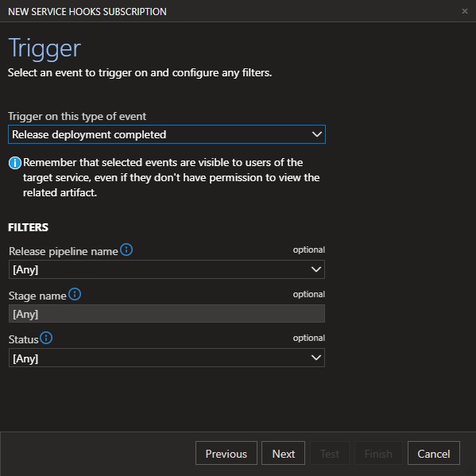Screen dimensions: 476x476
Task: Expand the Release pipeline name dropdown
Action: 167,269
